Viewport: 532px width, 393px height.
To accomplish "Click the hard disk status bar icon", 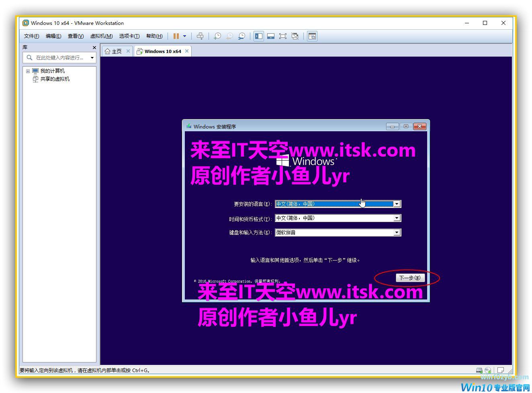I will [x=479, y=370].
